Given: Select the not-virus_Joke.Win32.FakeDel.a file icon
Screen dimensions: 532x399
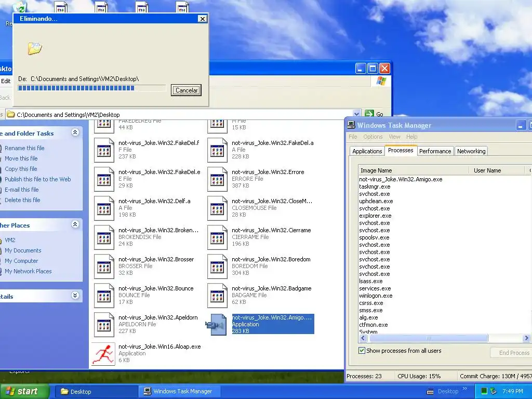Looking at the screenshot, I should [x=217, y=150].
